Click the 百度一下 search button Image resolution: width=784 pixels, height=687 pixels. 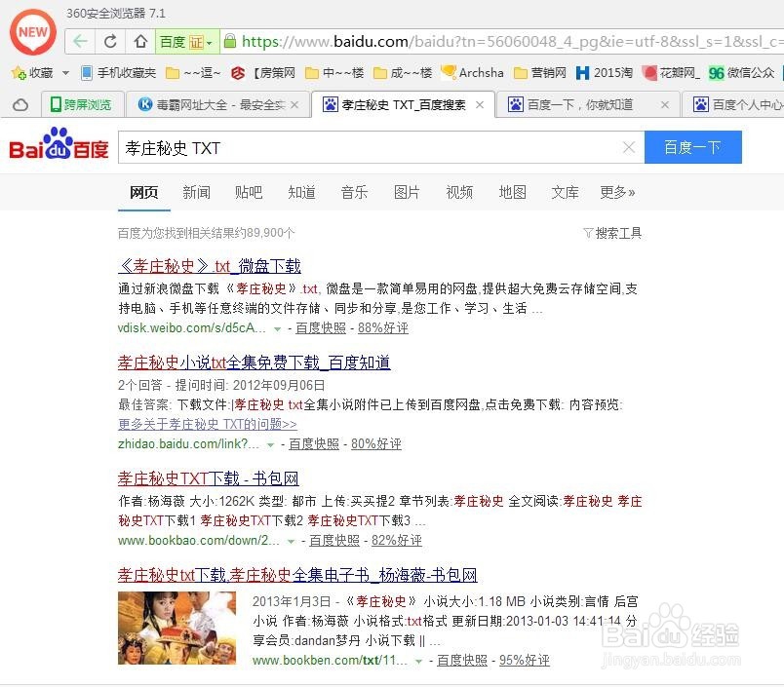pyautogui.click(x=692, y=147)
